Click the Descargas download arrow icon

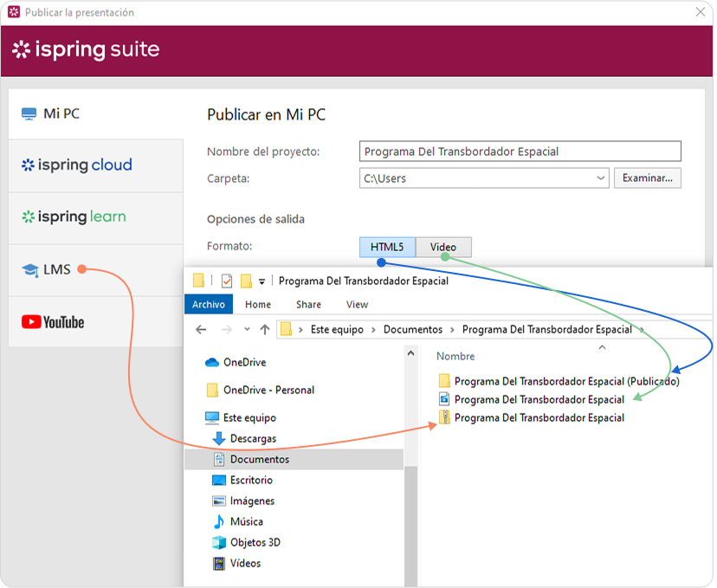click(x=219, y=438)
